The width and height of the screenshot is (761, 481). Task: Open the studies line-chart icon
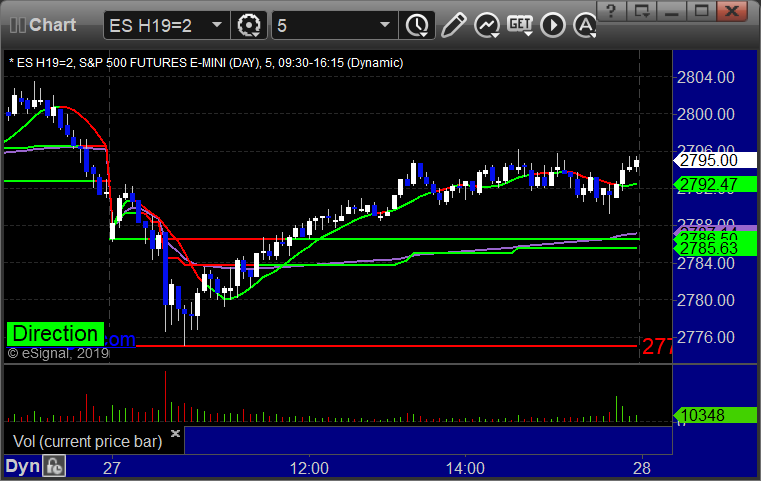click(x=487, y=25)
